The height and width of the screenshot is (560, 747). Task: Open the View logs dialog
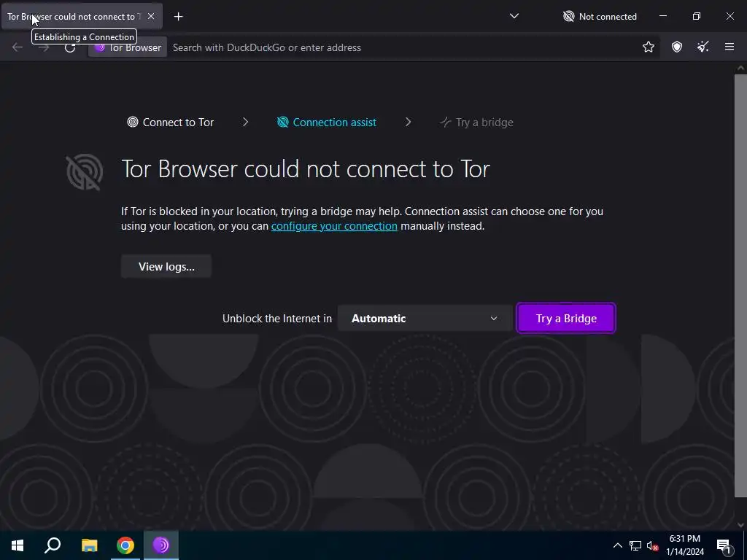pyautogui.click(x=166, y=266)
